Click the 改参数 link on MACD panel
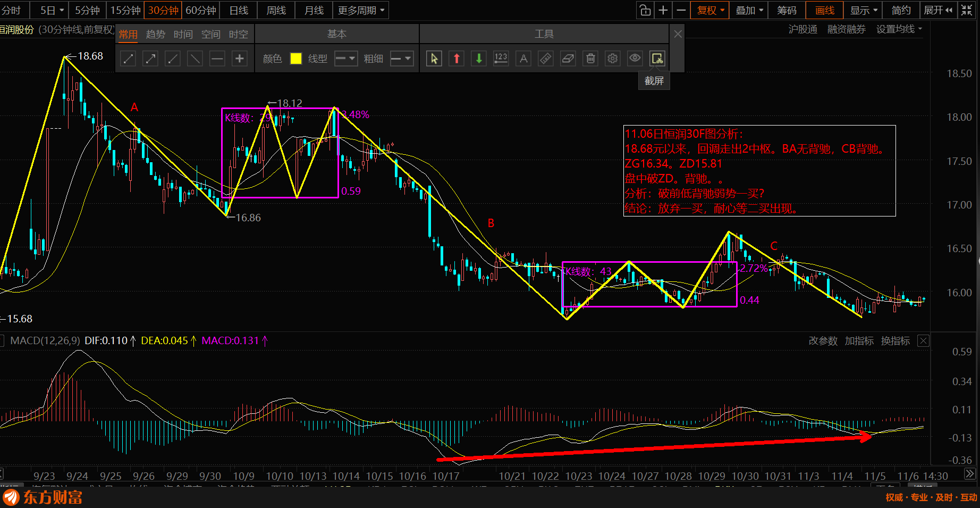980x508 pixels. pos(823,341)
